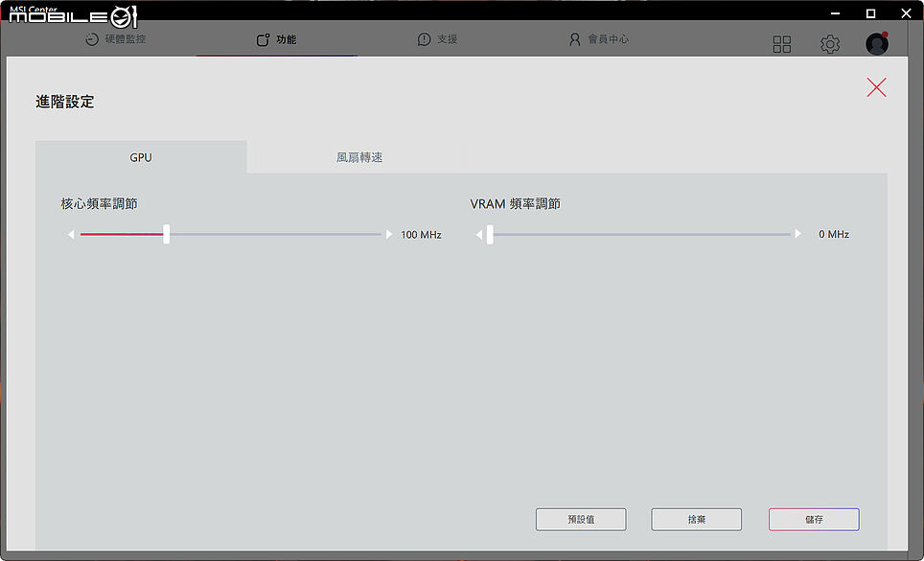Click the 核心頻率調節 slider handle

[x=166, y=234]
